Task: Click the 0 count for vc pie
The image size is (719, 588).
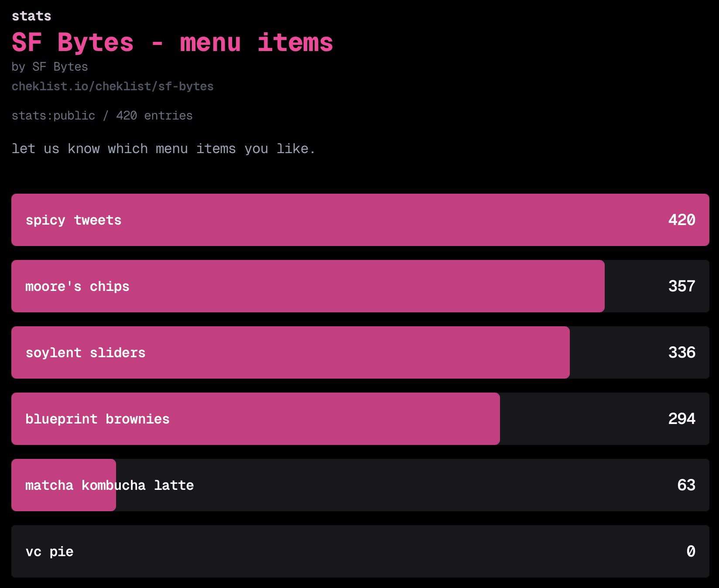Action: coord(691,551)
